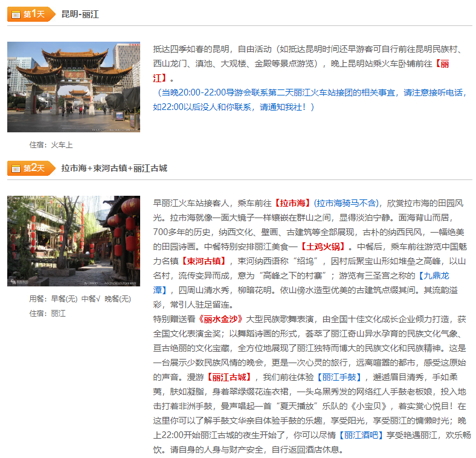Screen dimensions: 476x458
Task: Click the blue 【丽江酒吧】 link
Action: pos(361,435)
